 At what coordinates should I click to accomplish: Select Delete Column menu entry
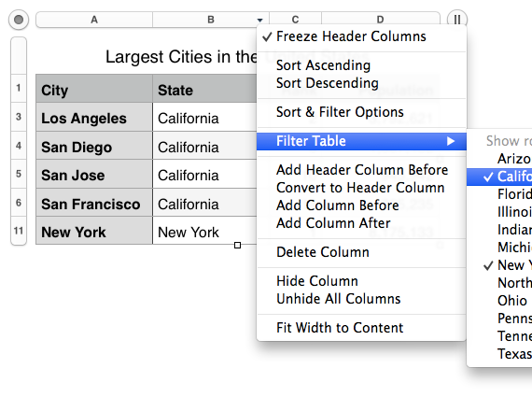[322, 252]
